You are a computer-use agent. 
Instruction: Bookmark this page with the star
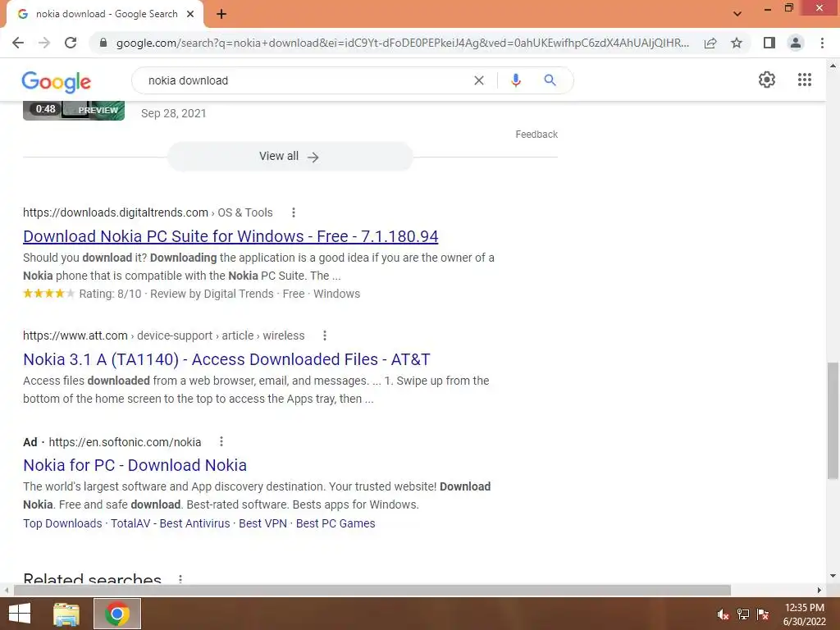[737, 43]
